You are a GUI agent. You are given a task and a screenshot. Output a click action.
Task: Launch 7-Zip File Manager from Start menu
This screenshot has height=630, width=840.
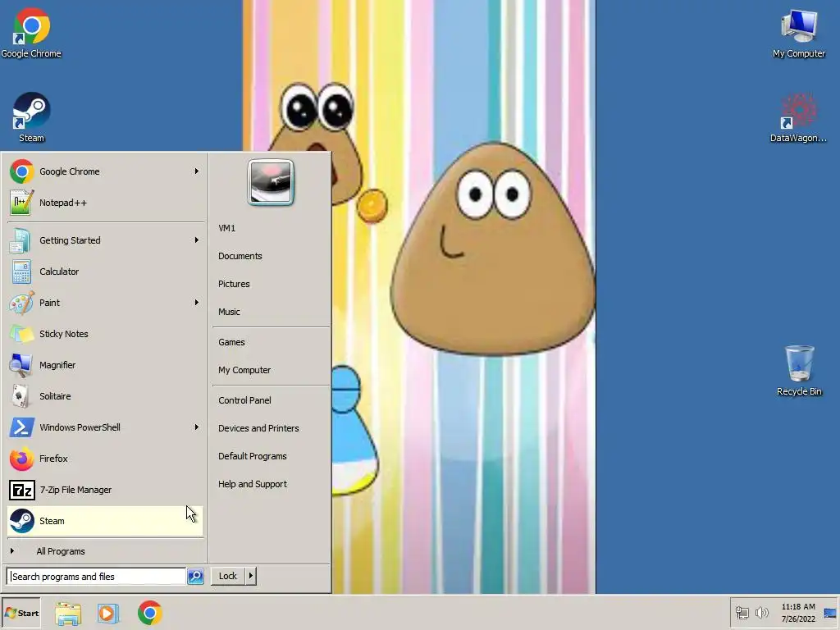[x=105, y=490]
